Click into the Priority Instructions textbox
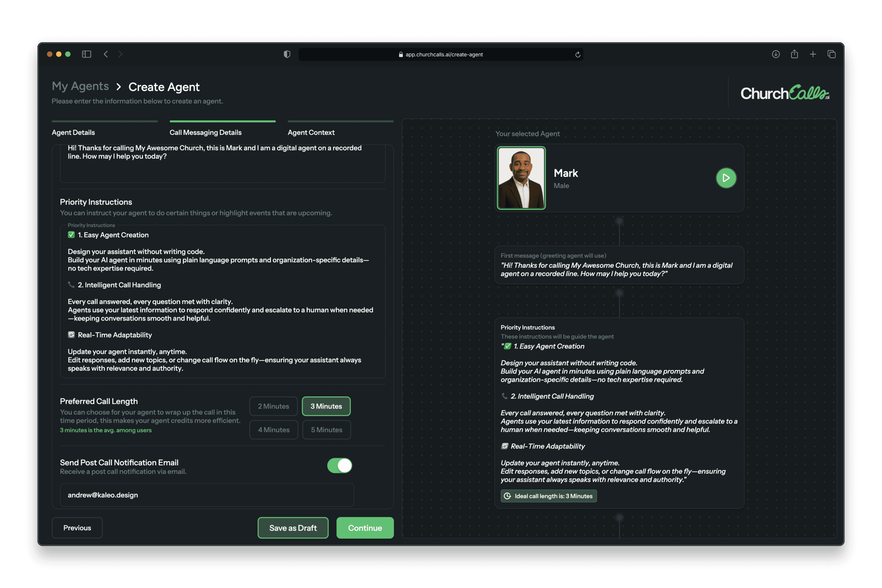The image size is (882, 588). pyautogui.click(x=223, y=302)
